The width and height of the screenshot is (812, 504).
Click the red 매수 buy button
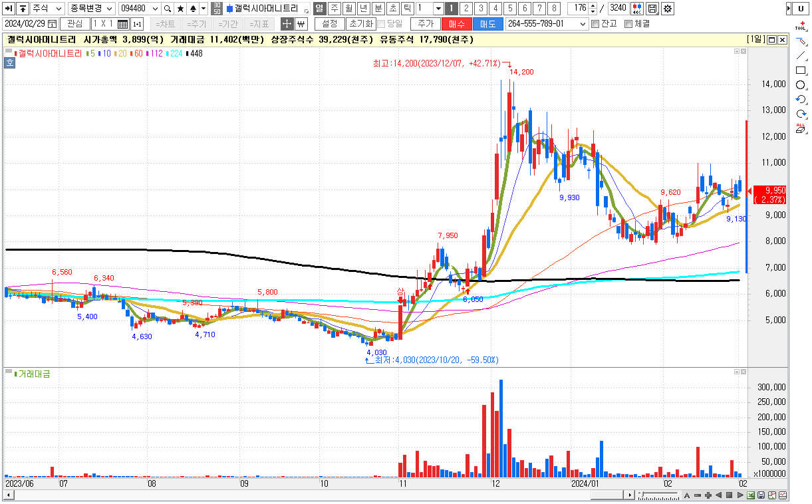457,24
